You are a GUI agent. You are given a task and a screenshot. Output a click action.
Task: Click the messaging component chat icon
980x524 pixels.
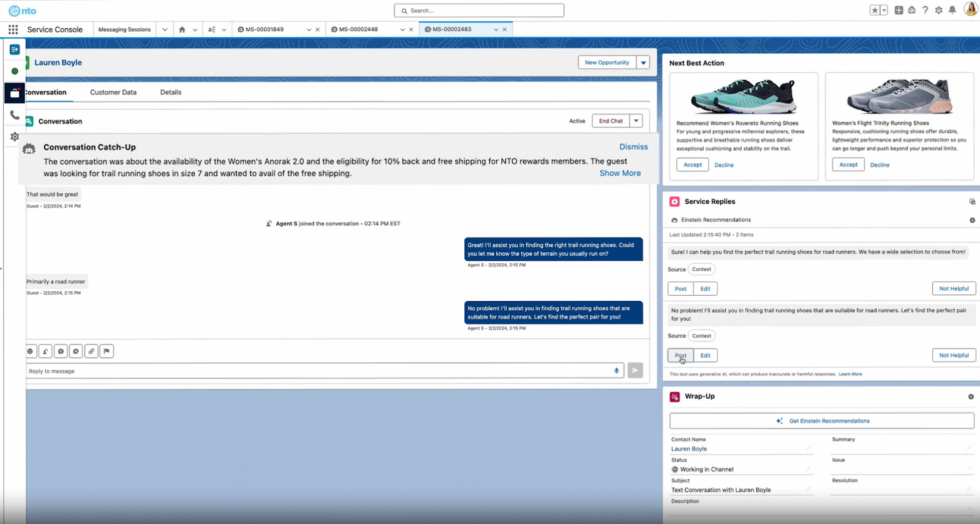(76, 351)
